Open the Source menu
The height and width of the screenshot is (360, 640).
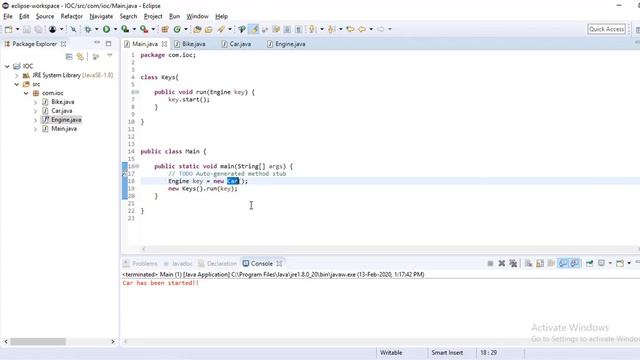45,16
